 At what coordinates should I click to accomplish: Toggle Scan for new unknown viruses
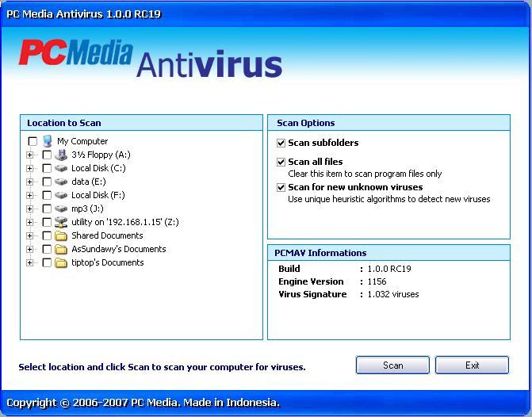click(x=281, y=187)
